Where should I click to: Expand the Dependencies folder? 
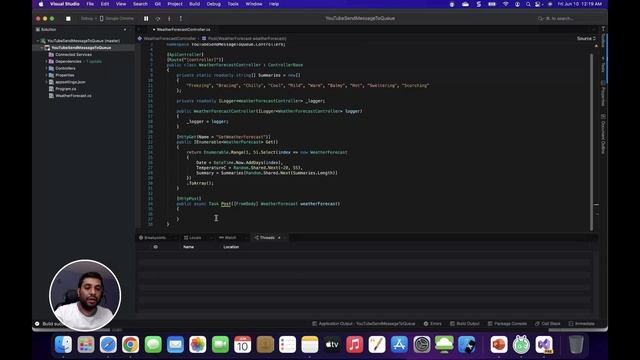(46, 61)
